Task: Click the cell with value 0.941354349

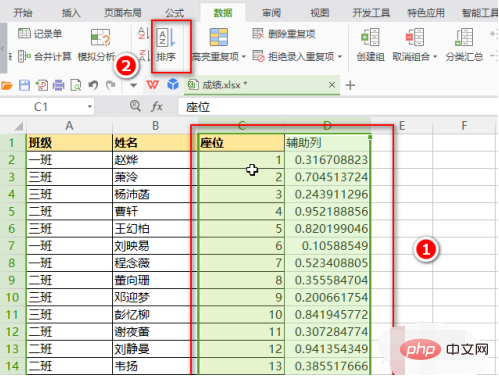Action: 327,349
